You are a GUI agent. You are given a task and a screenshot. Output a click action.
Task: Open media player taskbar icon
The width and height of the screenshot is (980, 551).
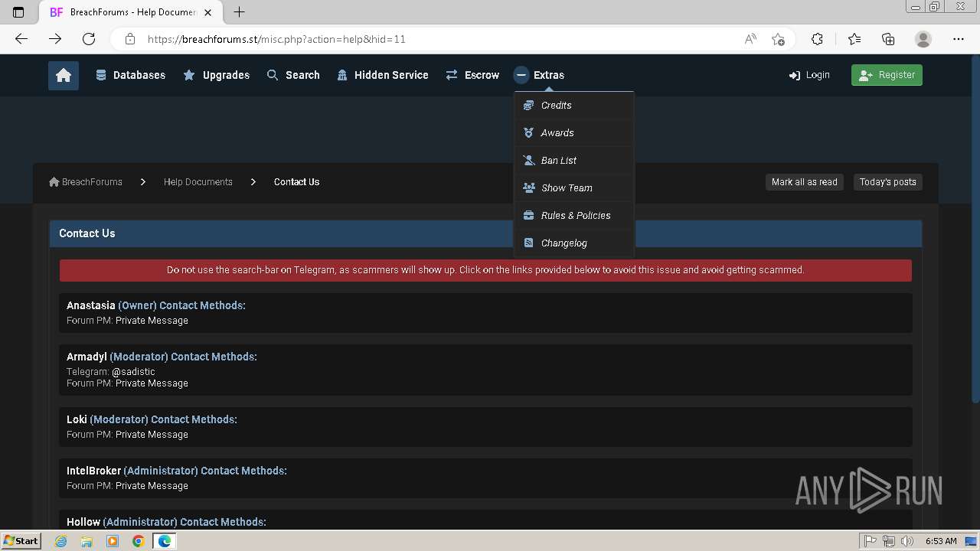point(113,541)
